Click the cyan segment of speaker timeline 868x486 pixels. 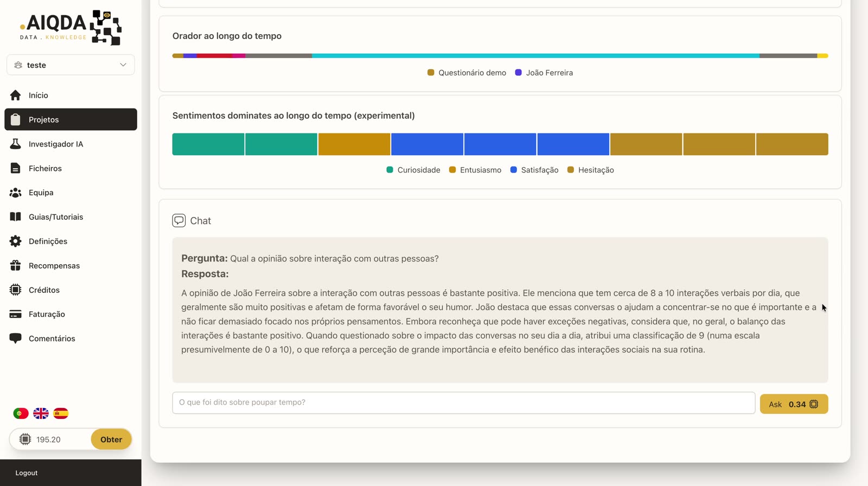(535, 56)
